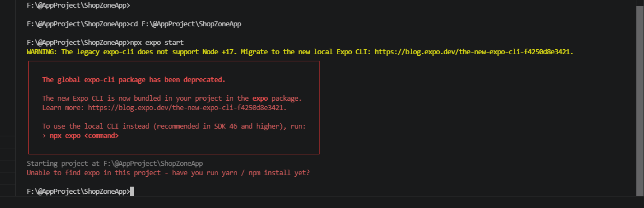Click the 'To use the local CLI instead' line

pos(174,126)
